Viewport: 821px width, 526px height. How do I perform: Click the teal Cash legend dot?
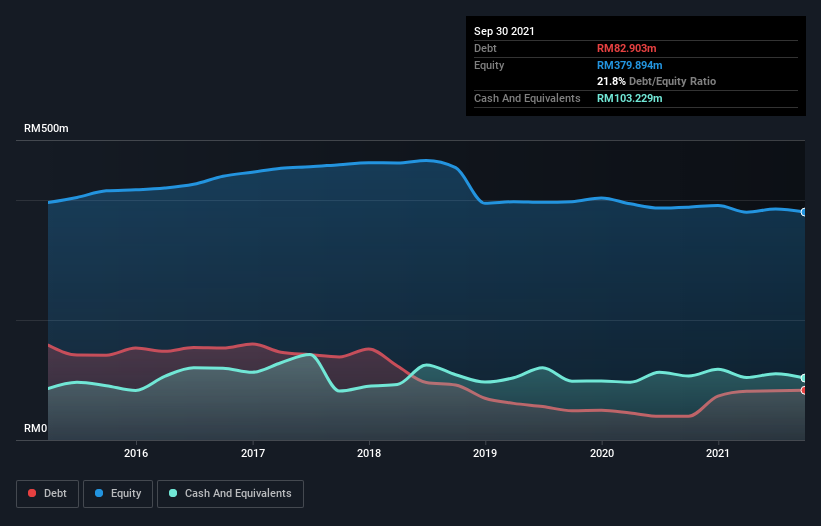coord(173,493)
